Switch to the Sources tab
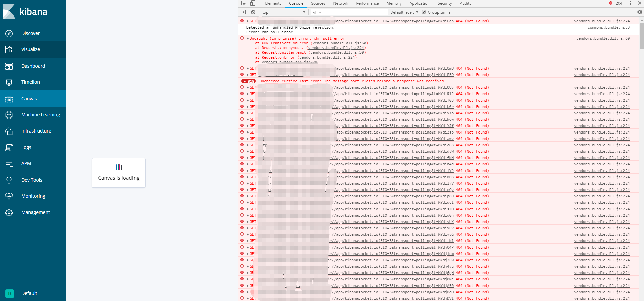 (318, 3)
